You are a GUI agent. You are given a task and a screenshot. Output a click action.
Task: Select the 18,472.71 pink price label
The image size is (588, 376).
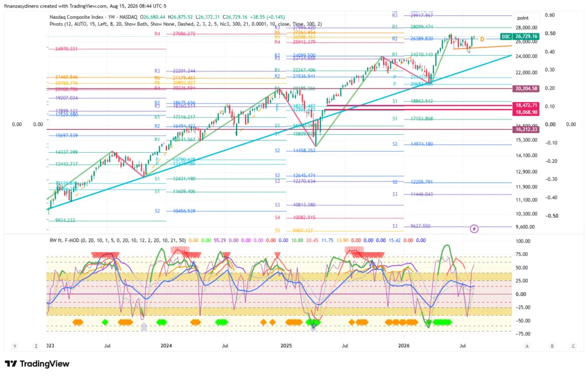click(526, 106)
